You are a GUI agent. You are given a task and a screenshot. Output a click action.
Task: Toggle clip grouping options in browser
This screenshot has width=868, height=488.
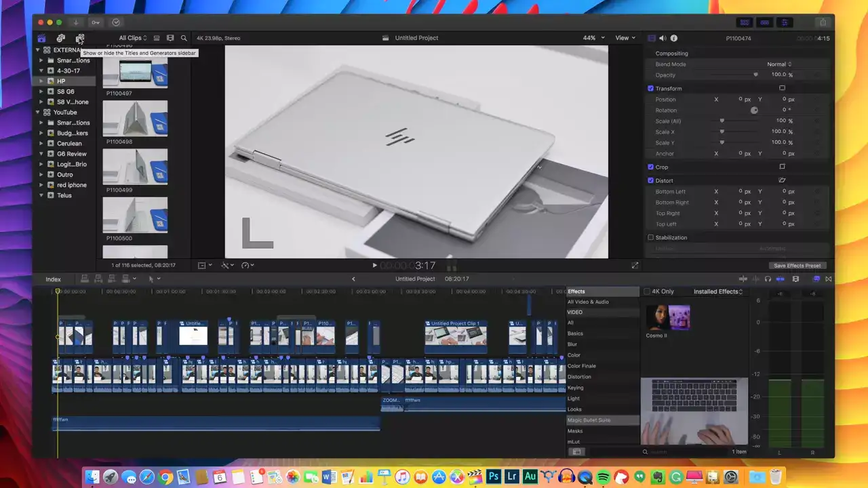coord(157,38)
